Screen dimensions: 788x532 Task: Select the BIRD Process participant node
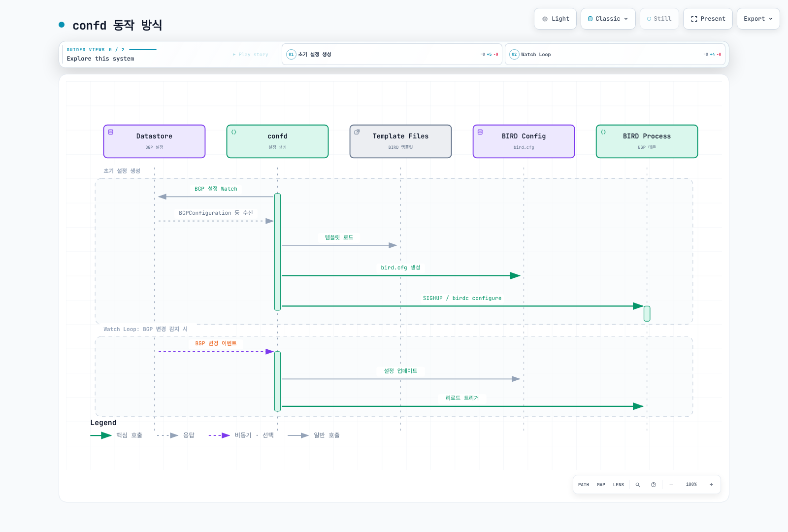pyautogui.click(x=647, y=141)
